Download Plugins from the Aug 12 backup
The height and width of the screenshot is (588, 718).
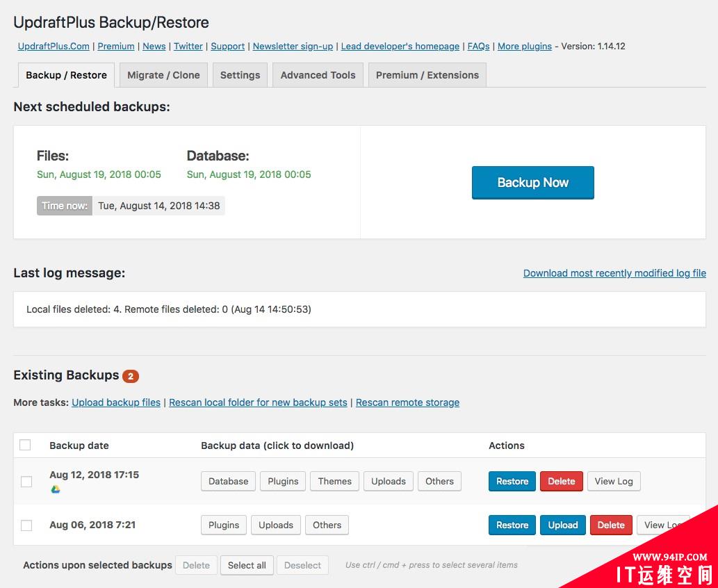coord(283,481)
